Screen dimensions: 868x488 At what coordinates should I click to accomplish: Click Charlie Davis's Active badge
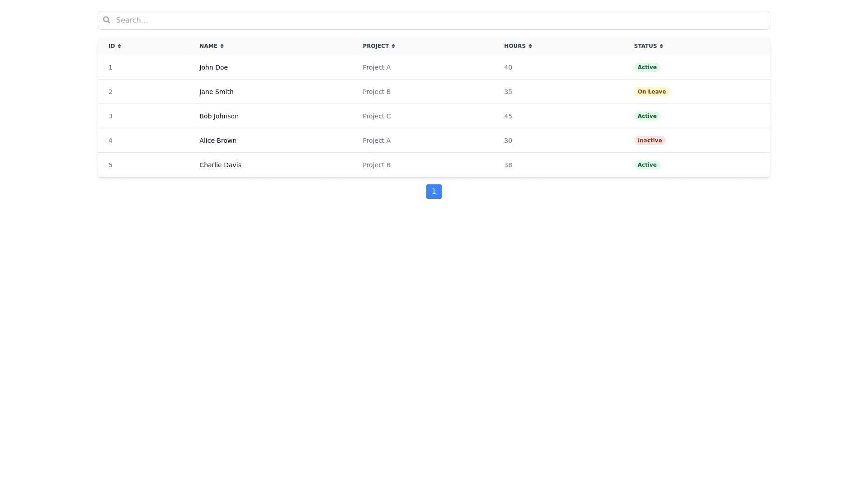pyautogui.click(x=647, y=164)
